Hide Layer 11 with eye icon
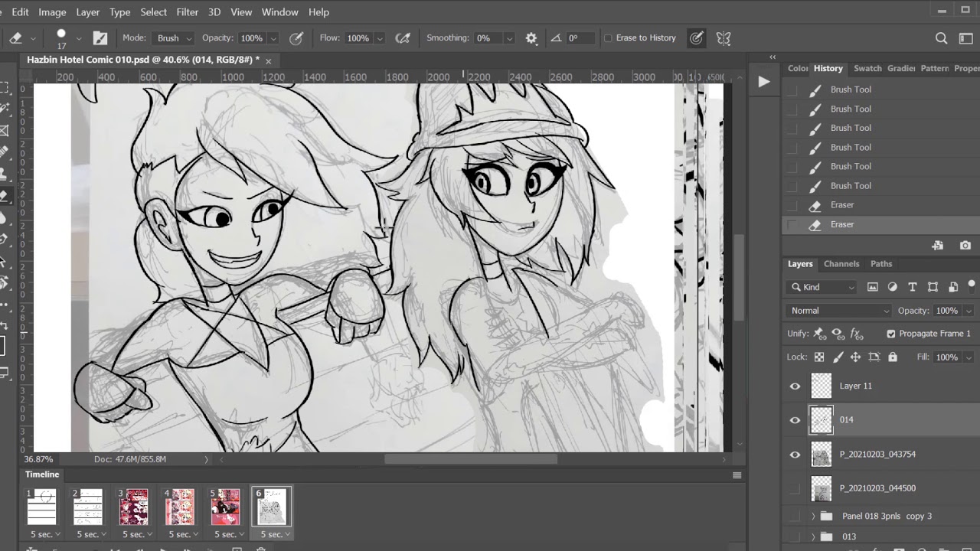Screen dimensions: 980x551 pyautogui.click(x=795, y=386)
